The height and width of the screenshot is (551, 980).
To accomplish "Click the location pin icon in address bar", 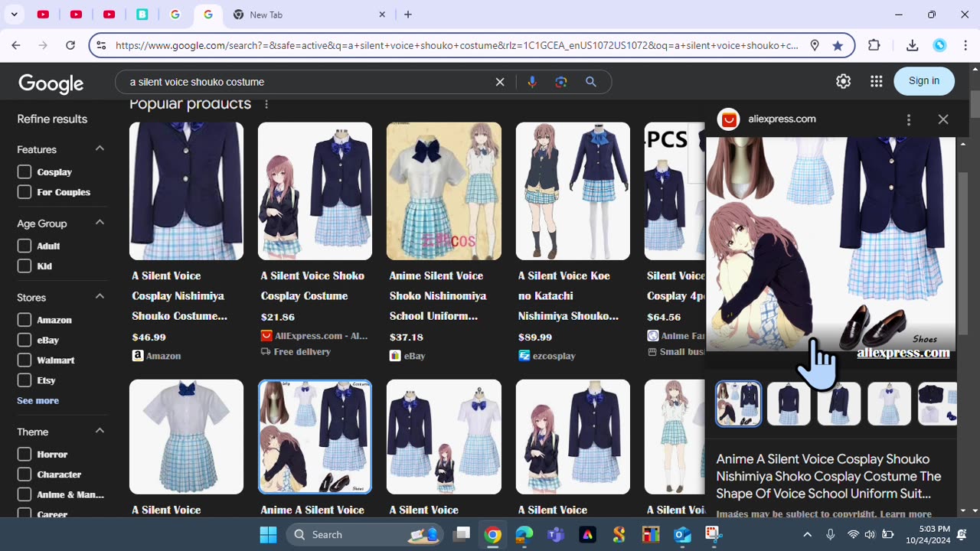I will (815, 46).
